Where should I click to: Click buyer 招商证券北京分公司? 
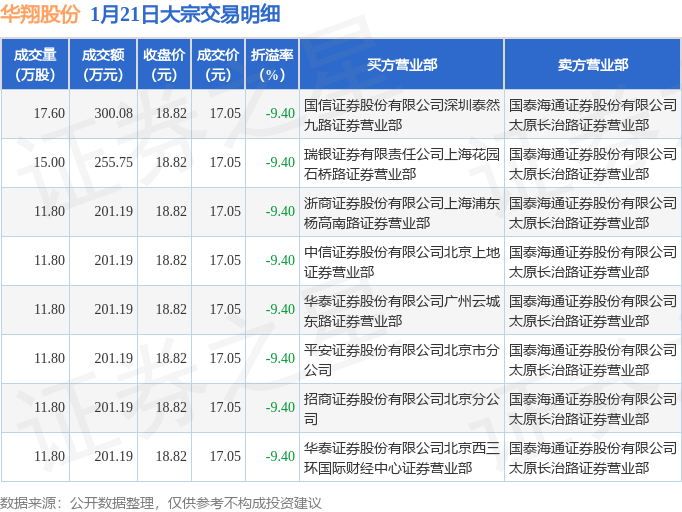pos(401,409)
